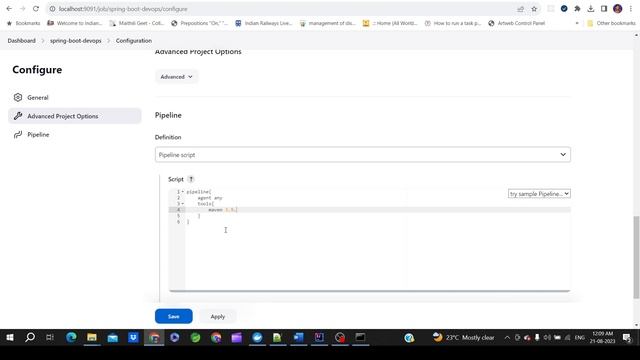Reload the page with refresh icon
This screenshot has height=360, width=640.
pyautogui.click(x=36, y=9)
